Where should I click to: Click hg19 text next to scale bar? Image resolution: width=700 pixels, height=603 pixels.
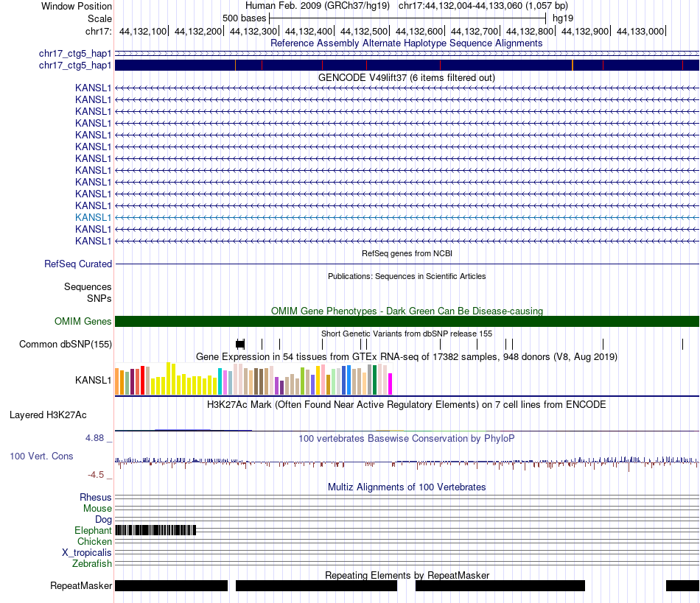pyautogui.click(x=563, y=18)
